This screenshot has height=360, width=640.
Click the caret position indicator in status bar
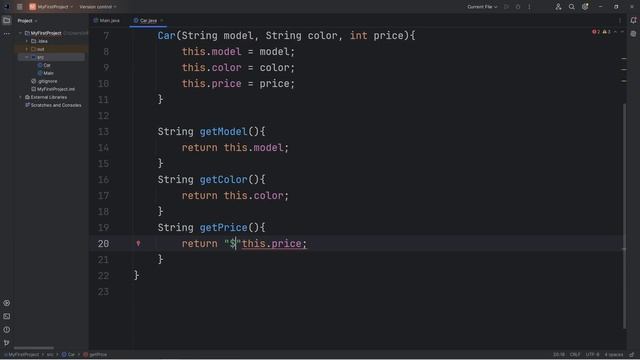tap(559, 355)
